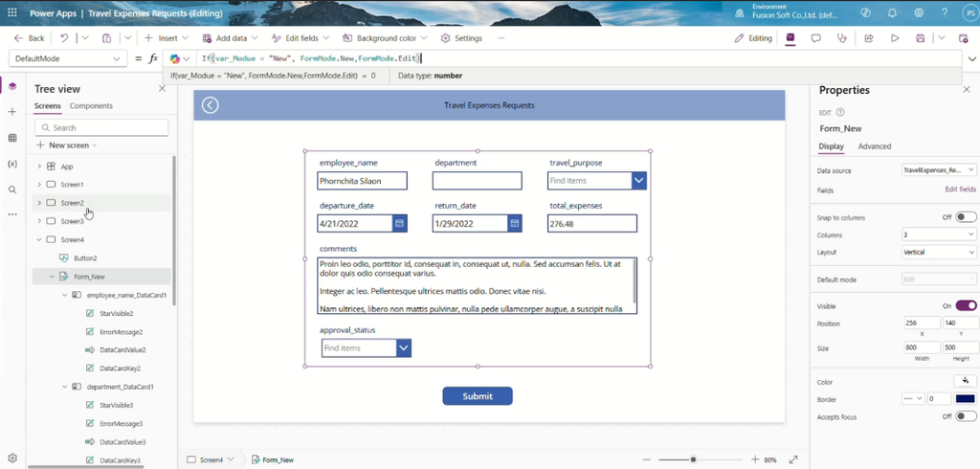Click the Copilot icon in header

(x=865, y=12)
